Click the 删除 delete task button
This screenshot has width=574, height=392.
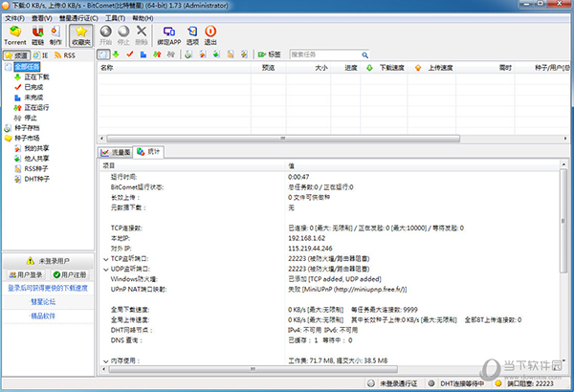coord(142,35)
